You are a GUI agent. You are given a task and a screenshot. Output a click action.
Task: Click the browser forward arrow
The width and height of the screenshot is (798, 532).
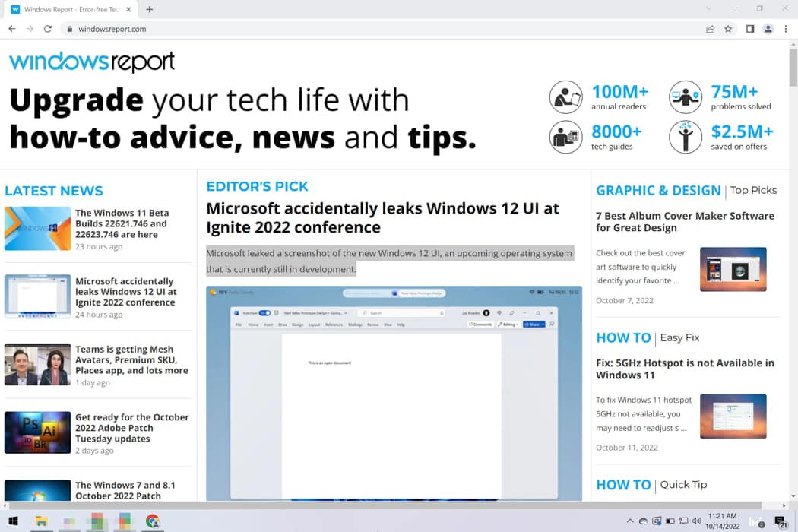tap(30, 29)
